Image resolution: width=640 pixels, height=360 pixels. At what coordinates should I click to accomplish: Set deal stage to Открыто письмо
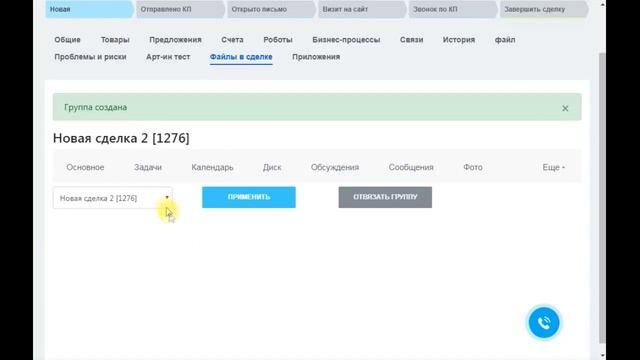271,9
